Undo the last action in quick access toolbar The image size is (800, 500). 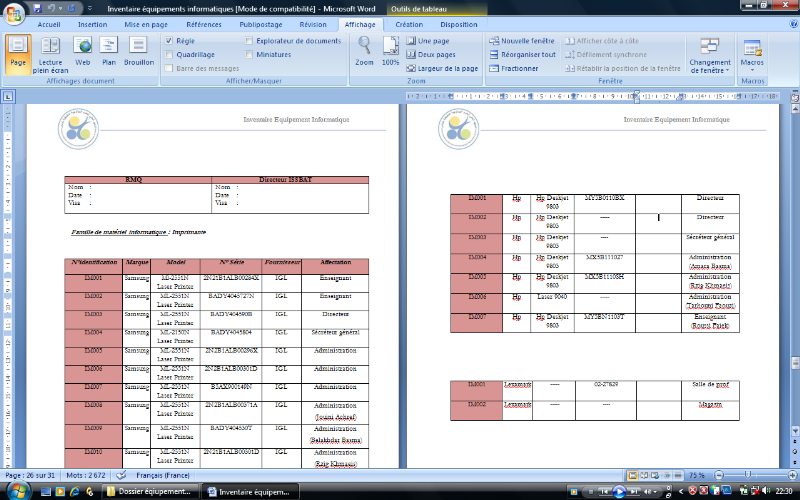pos(51,8)
